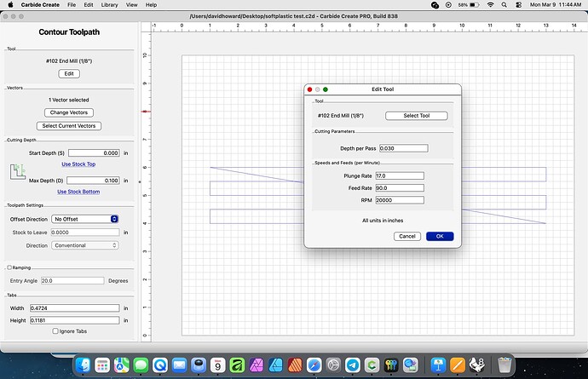
Task: Click the Start Depth (S) field
Action: coord(94,153)
